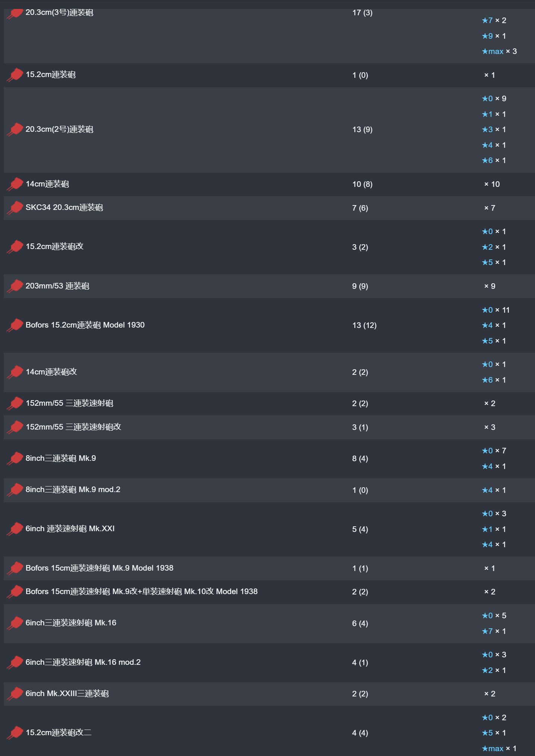The image size is (535, 756).
Task: Select the icon for SKC34 20.3cm連装砲
Action: (15, 208)
